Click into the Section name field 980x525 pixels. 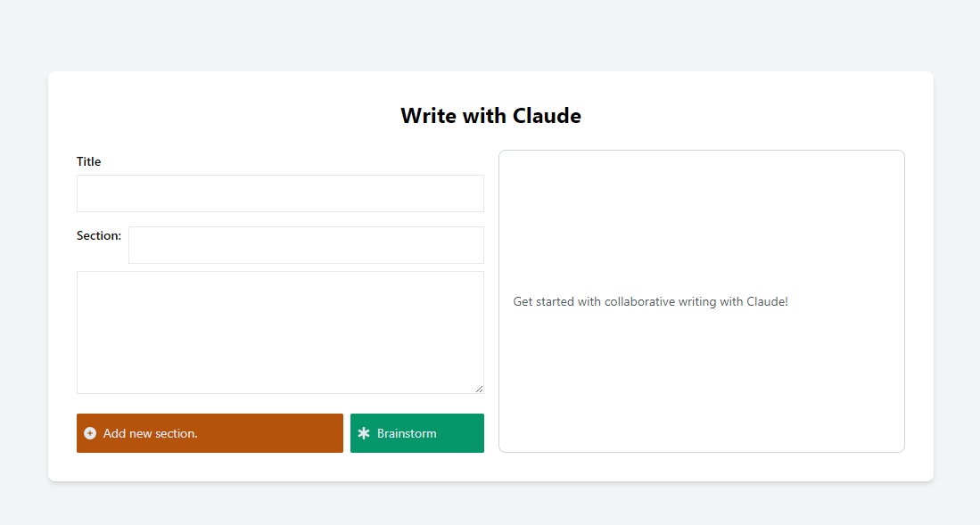(306, 245)
